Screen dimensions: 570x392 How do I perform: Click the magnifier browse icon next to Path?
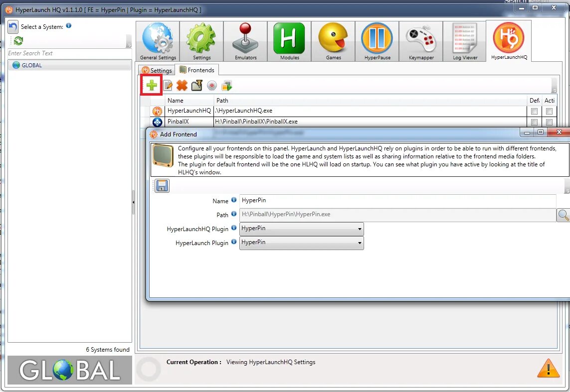point(564,215)
